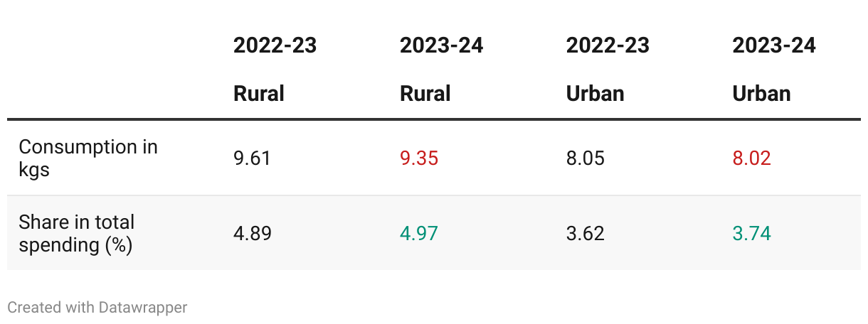
Task: Click the 3.62 urban spending share
Action: pos(586,233)
